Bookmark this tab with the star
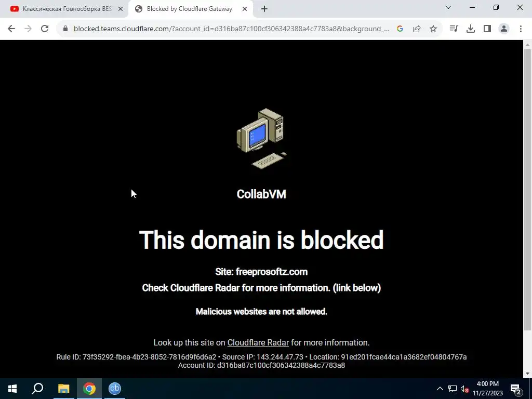This screenshot has width=532, height=399. pyautogui.click(x=433, y=29)
